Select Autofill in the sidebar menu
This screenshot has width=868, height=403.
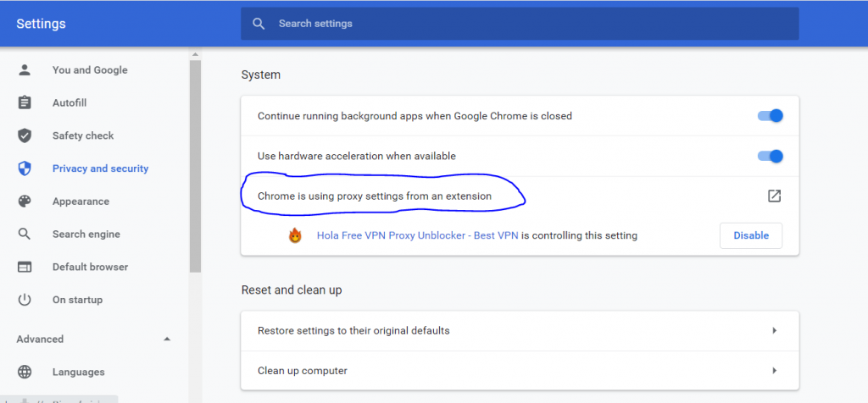pyautogui.click(x=70, y=103)
